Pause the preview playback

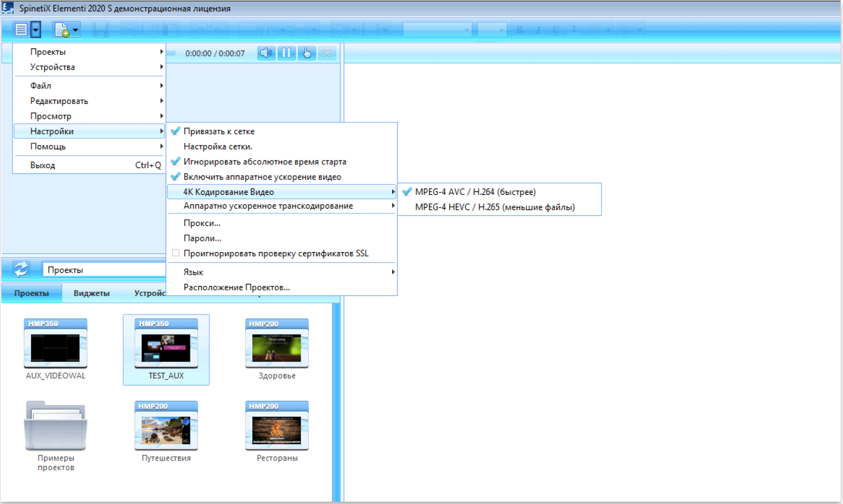click(286, 53)
